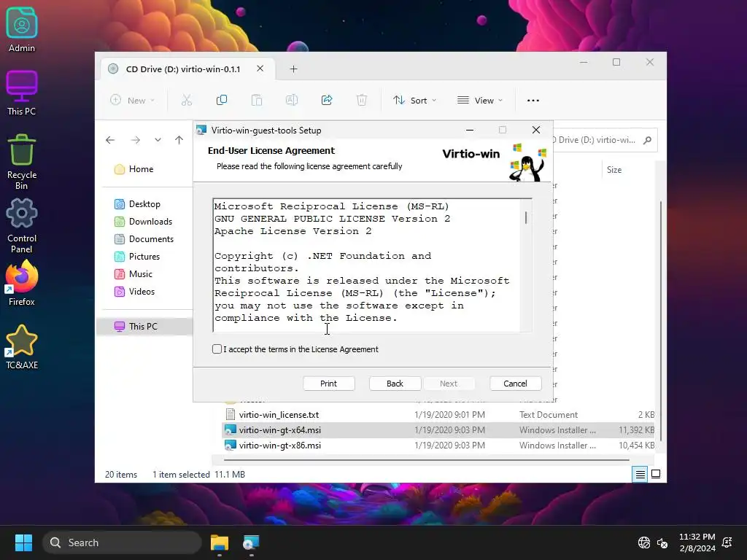Click the Paste icon in Explorer toolbar
Image resolution: width=747 pixels, height=560 pixels.
tap(257, 100)
